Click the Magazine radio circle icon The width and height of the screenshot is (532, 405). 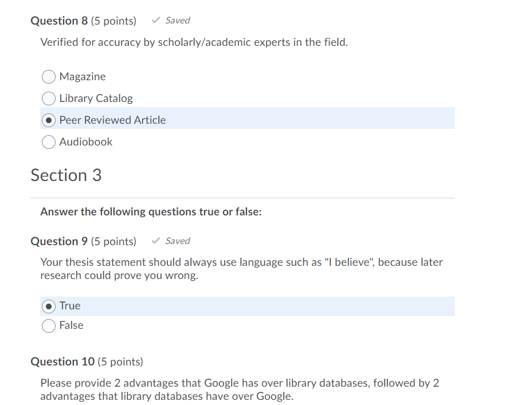click(x=49, y=77)
